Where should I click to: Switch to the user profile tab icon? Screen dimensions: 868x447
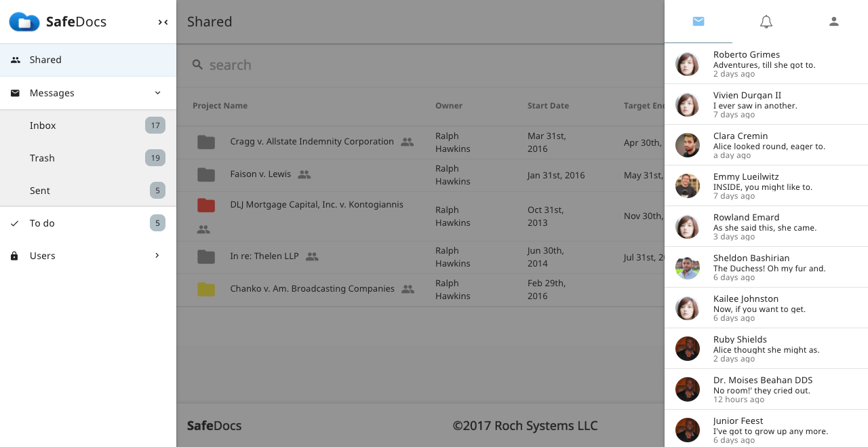tap(834, 22)
